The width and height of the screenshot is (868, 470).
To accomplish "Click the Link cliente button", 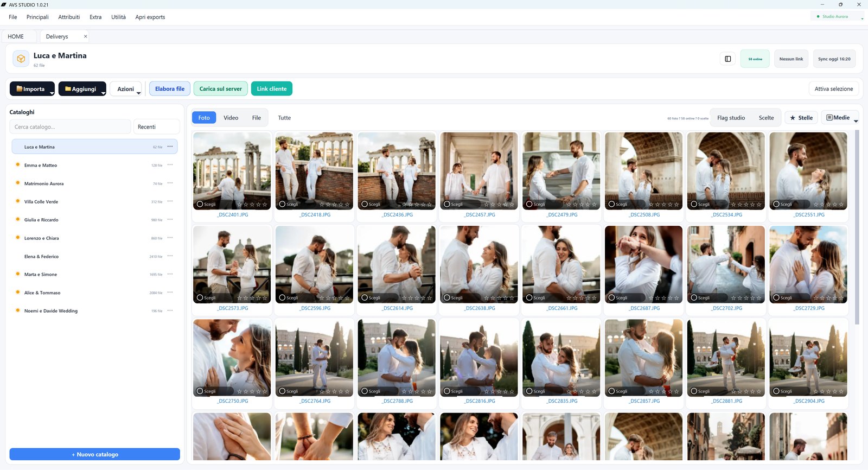I will pyautogui.click(x=272, y=88).
